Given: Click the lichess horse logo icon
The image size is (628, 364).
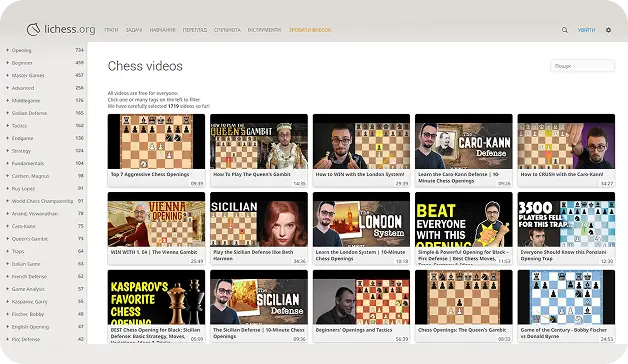Looking at the screenshot, I should click(33, 29).
